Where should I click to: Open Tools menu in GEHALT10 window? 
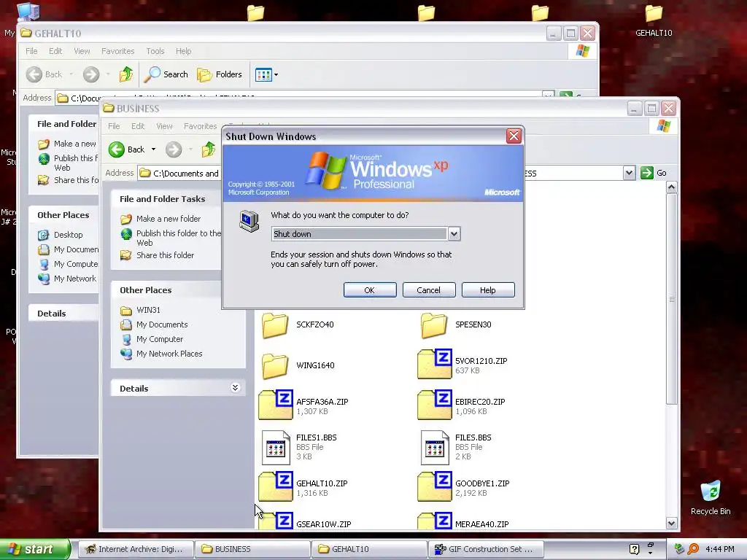click(x=155, y=51)
